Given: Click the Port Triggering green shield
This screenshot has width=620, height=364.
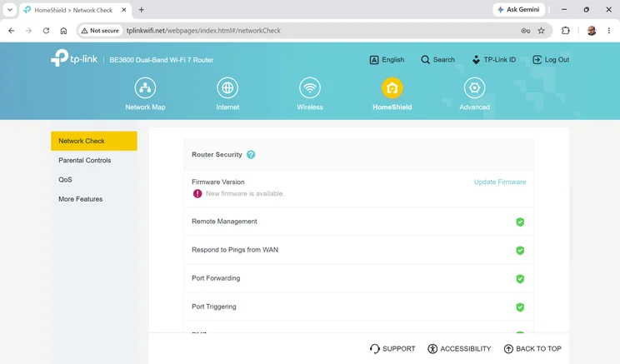Looking at the screenshot, I should click(520, 307).
